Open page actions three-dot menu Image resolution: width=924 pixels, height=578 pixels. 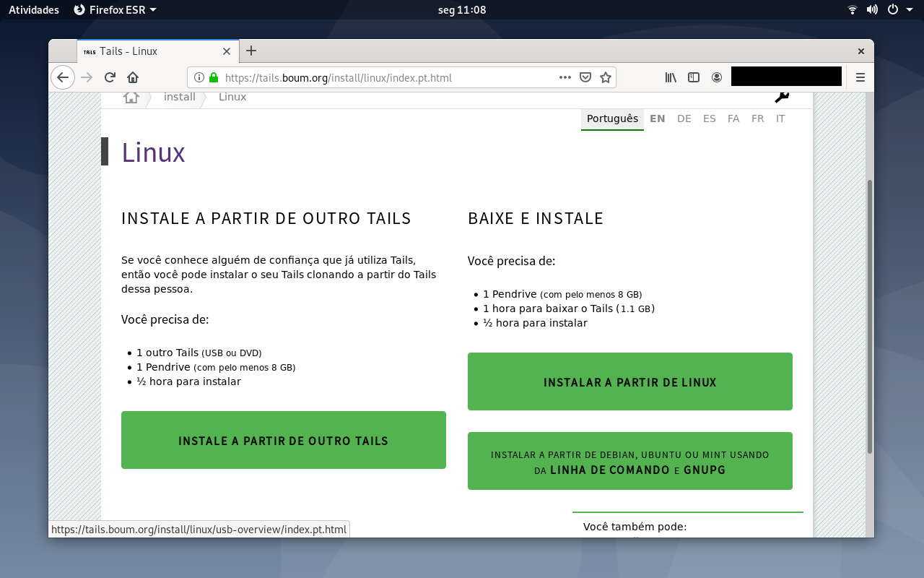[x=565, y=77]
